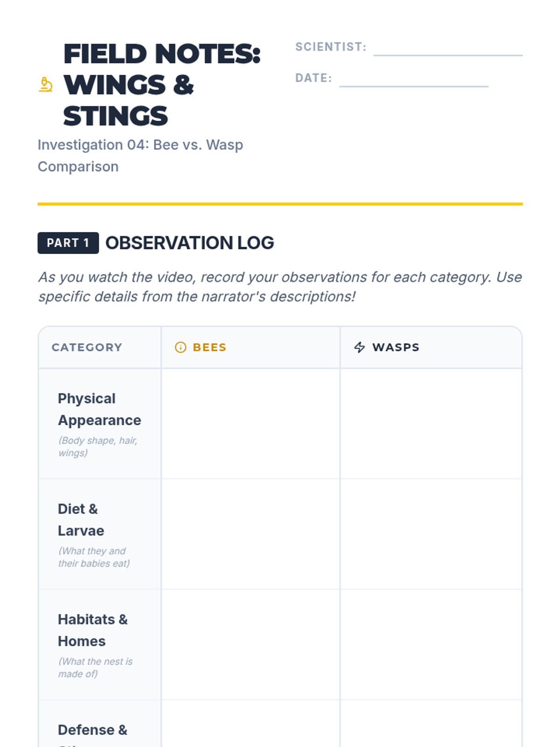Click the Wasps cell for Physical Appearance
Viewport: 560px width, 747px height.
coord(431,423)
